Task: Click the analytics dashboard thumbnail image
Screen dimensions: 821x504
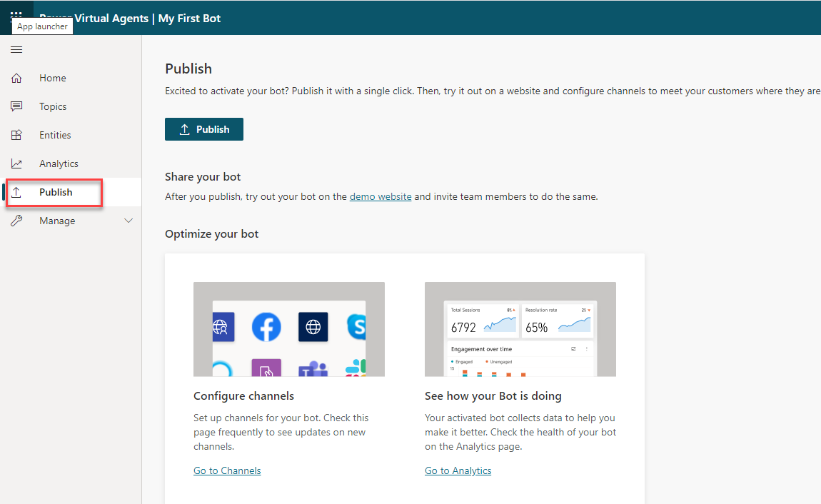Action: click(x=520, y=329)
